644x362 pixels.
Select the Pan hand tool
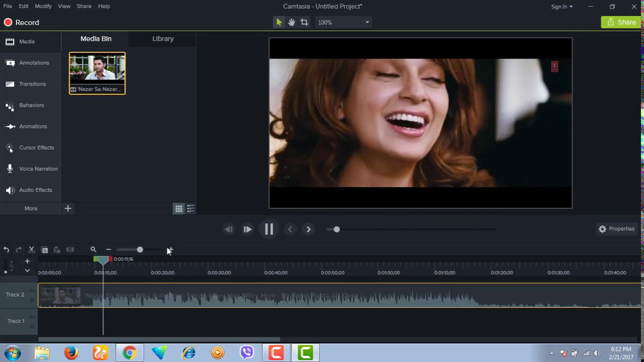click(x=291, y=22)
